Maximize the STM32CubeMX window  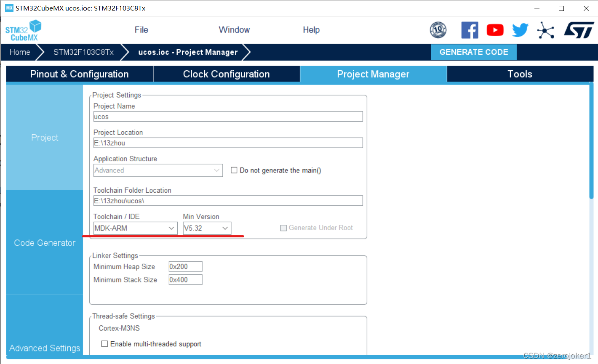pos(561,8)
